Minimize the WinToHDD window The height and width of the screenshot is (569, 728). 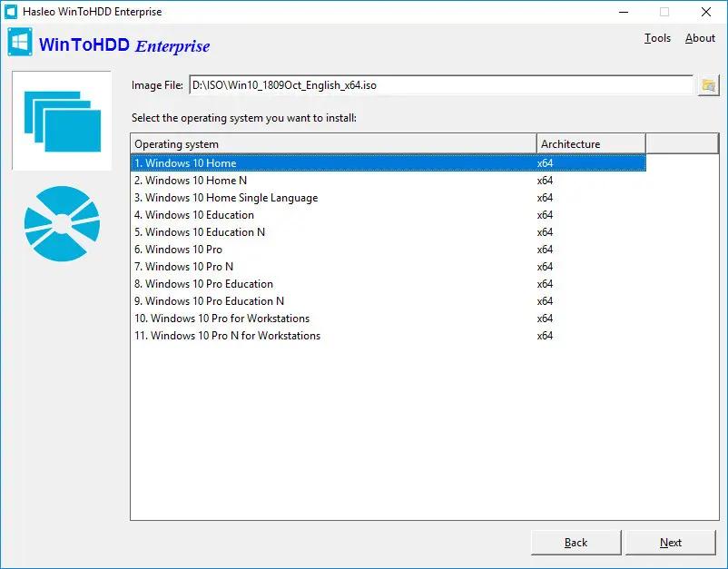[624, 12]
